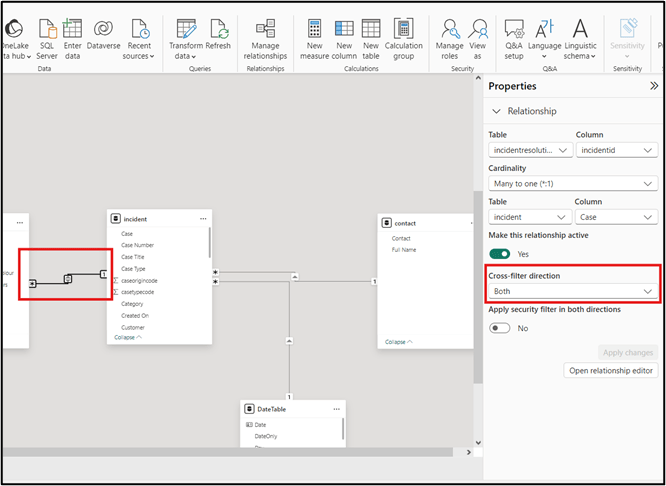666x486 pixels.
Task: Collapse the incident table card
Action: (127, 338)
